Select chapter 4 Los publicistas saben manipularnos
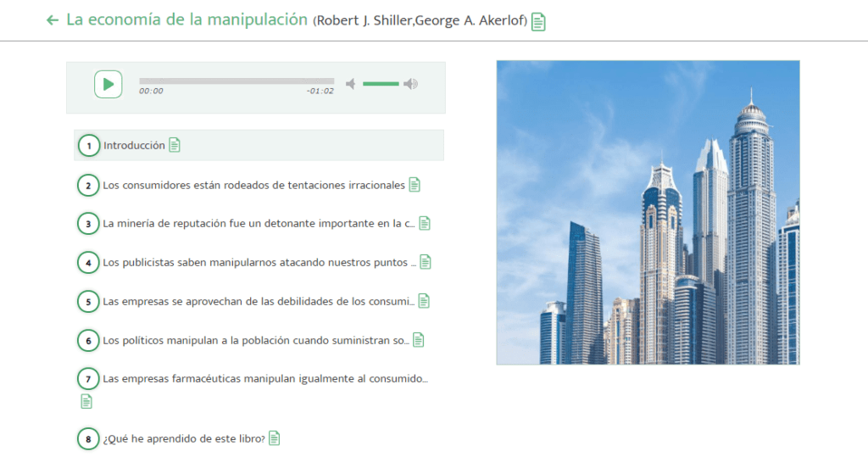 (x=259, y=263)
